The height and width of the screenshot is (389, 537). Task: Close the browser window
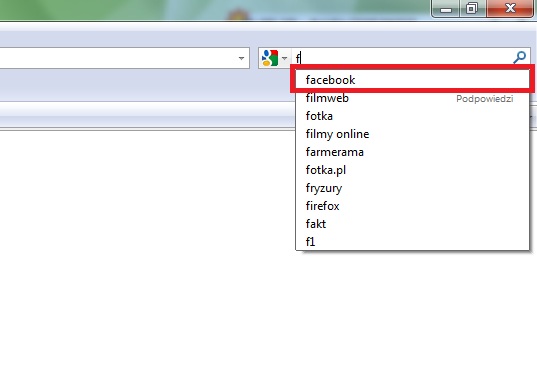[x=510, y=8]
